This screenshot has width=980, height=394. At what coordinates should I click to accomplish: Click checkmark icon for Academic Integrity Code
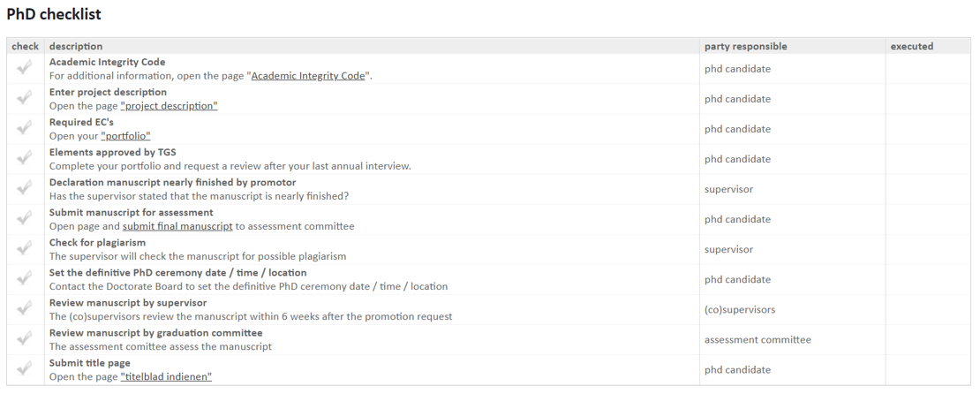pos(25,68)
